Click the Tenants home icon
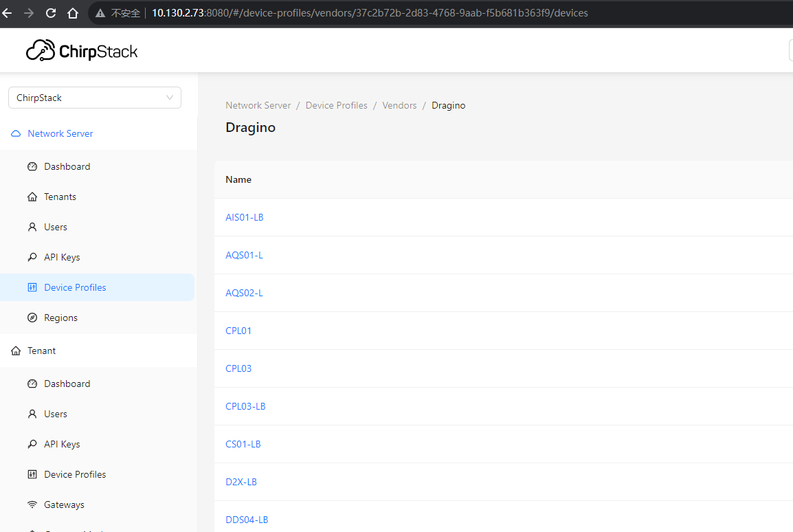Screen dimensions: 793x532 32,197
